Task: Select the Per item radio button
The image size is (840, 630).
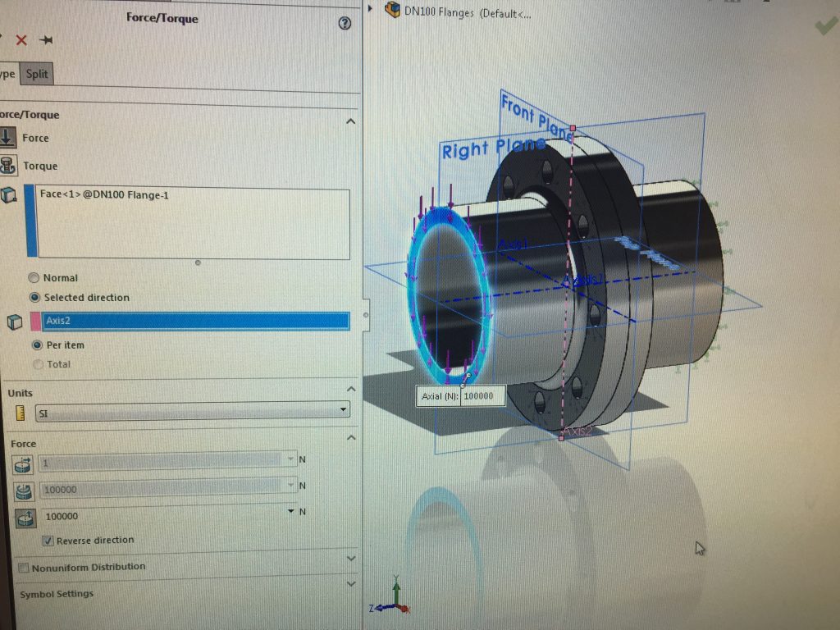Action: point(36,345)
